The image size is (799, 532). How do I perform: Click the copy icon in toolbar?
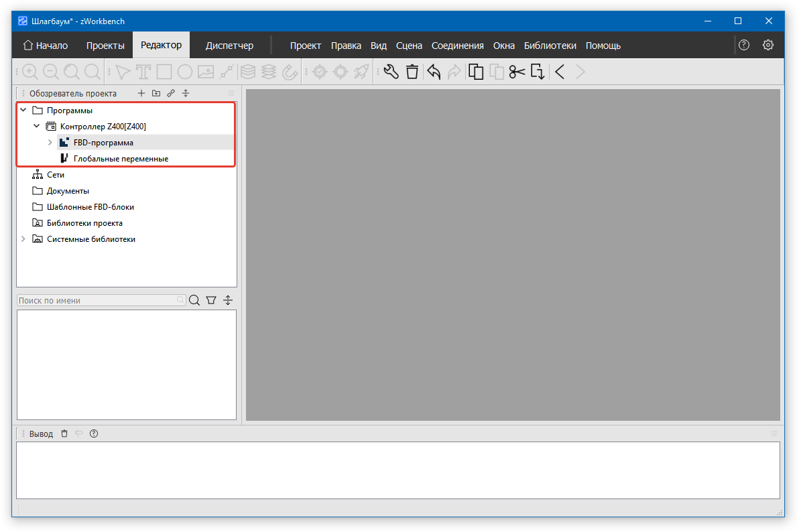point(476,72)
